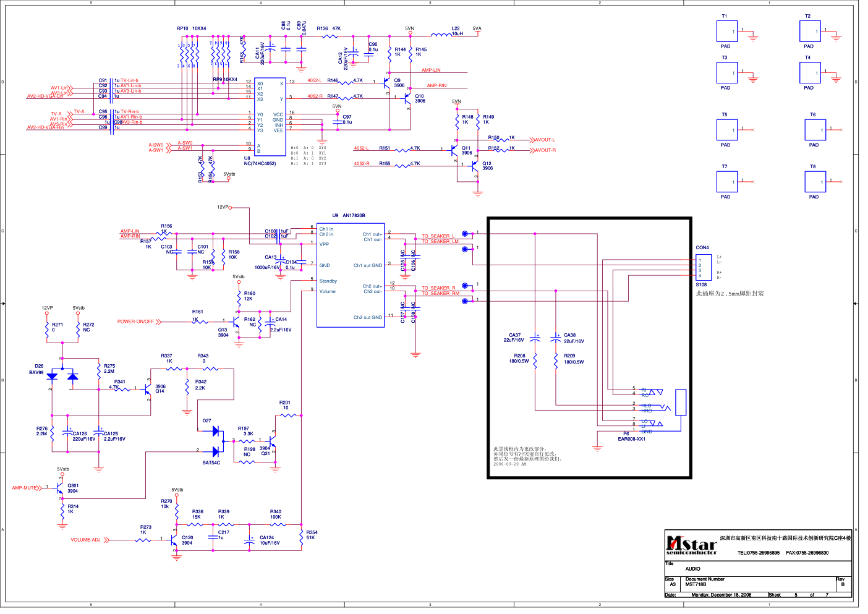This screenshot has height=614, width=868.
Task: Select the T8 PAD square symbol
Action: pyautogui.click(x=815, y=182)
